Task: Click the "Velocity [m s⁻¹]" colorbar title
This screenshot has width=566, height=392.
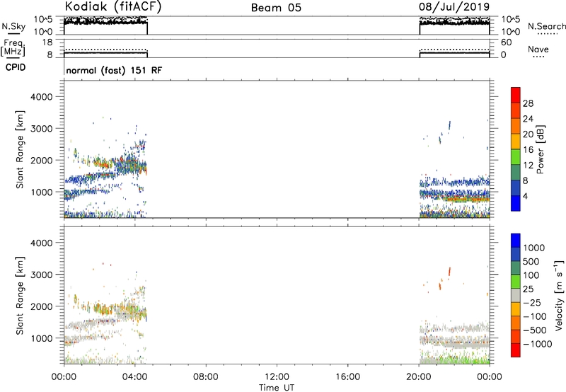Action: 560,295
